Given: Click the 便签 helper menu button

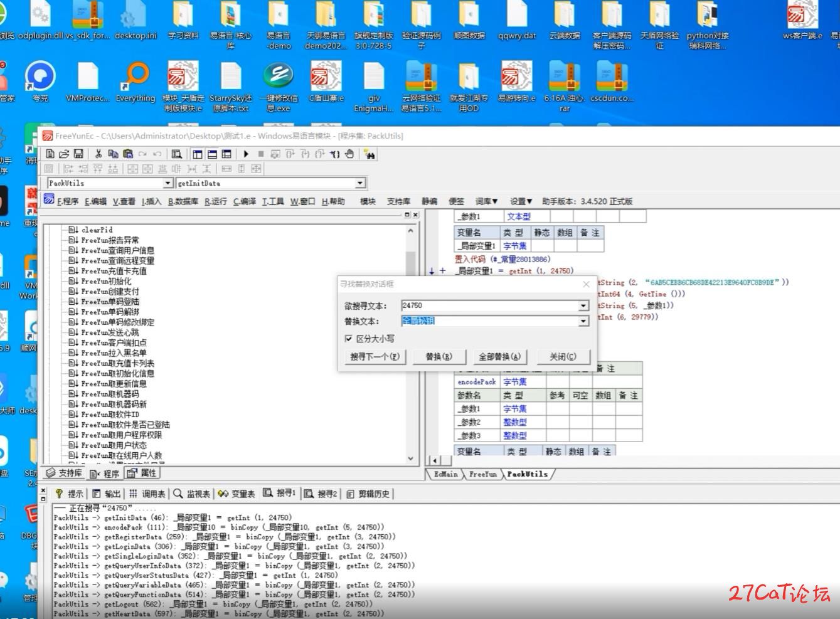Looking at the screenshot, I should (456, 201).
